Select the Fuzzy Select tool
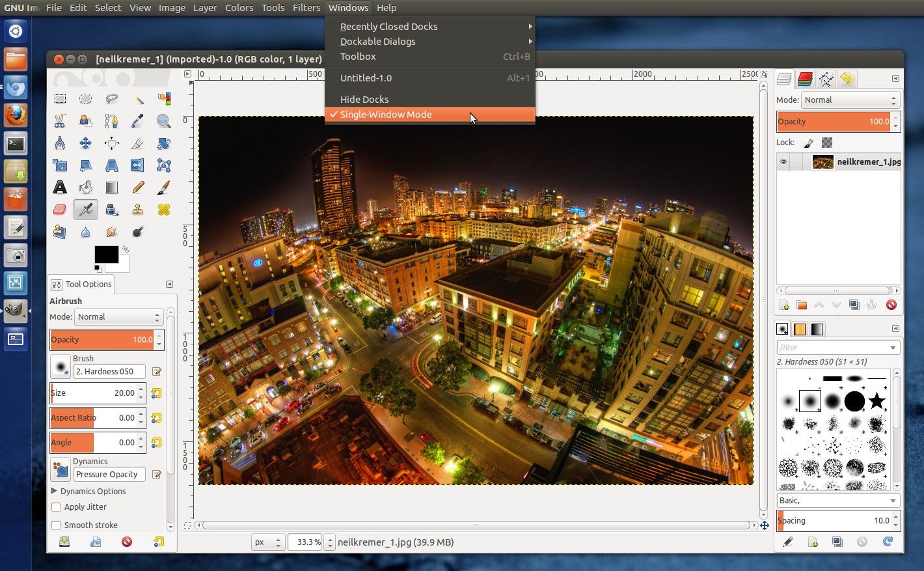The image size is (924, 571). [x=137, y=99]
